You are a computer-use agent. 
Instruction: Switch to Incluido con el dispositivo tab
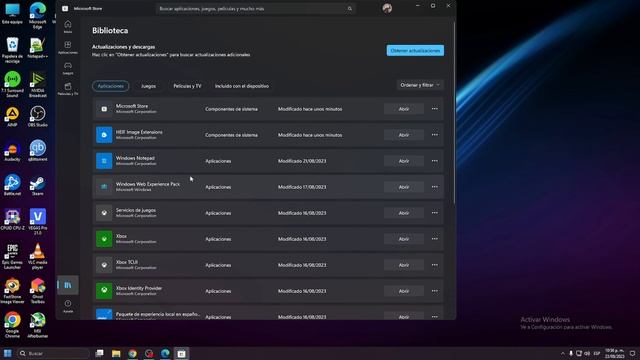(x=242, y=86)
